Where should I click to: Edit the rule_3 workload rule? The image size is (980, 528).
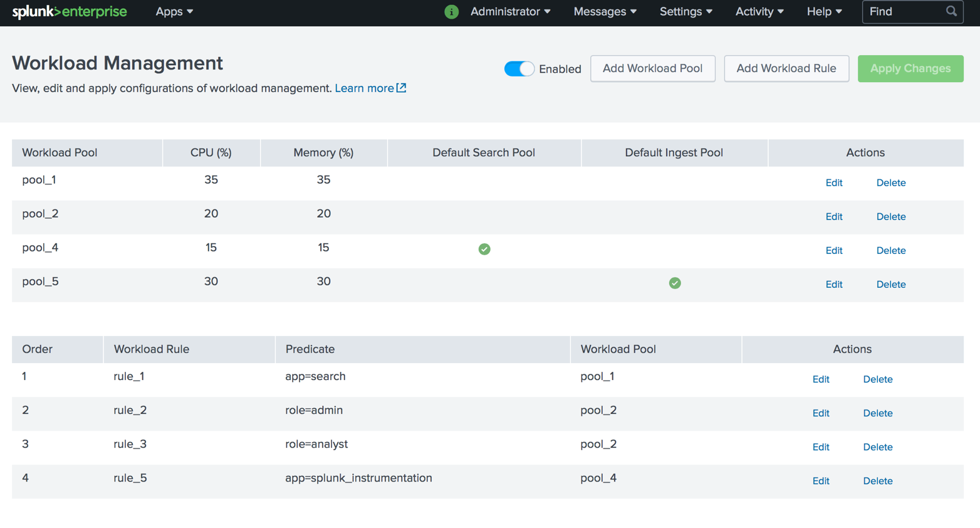coord(820,446)
